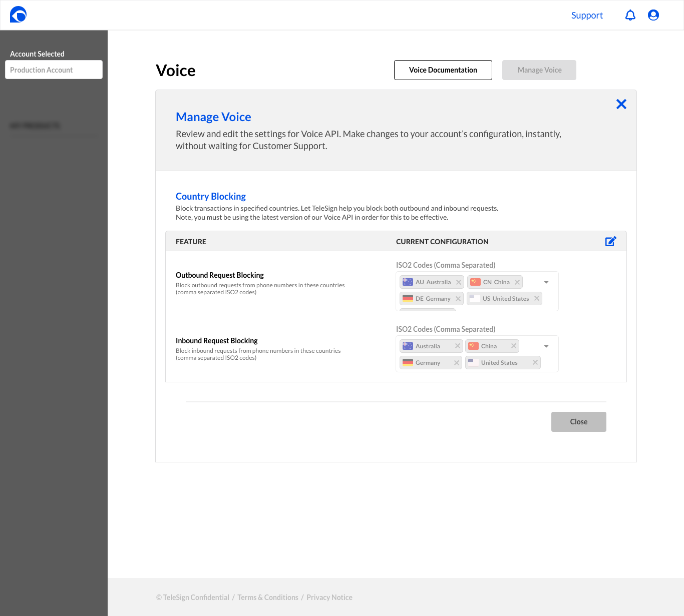
Task: Remove Germany from inbound blocking
Action: click(x=457, y=363)
